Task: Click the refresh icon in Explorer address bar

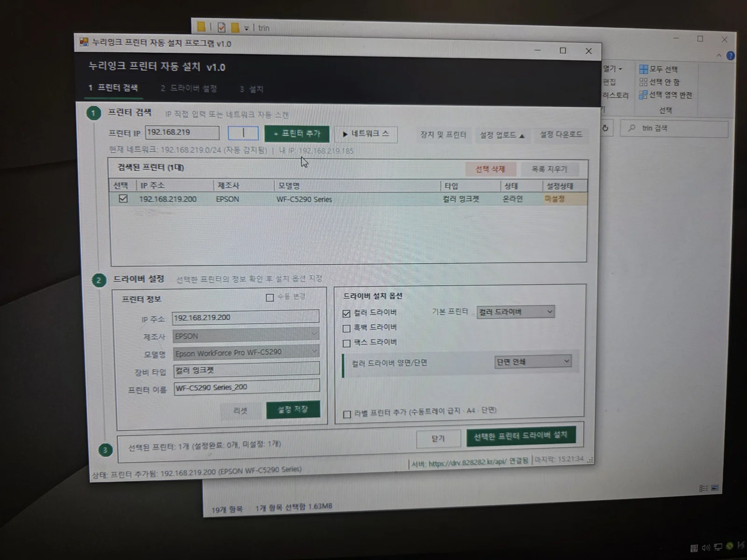Action: (605, 128)
